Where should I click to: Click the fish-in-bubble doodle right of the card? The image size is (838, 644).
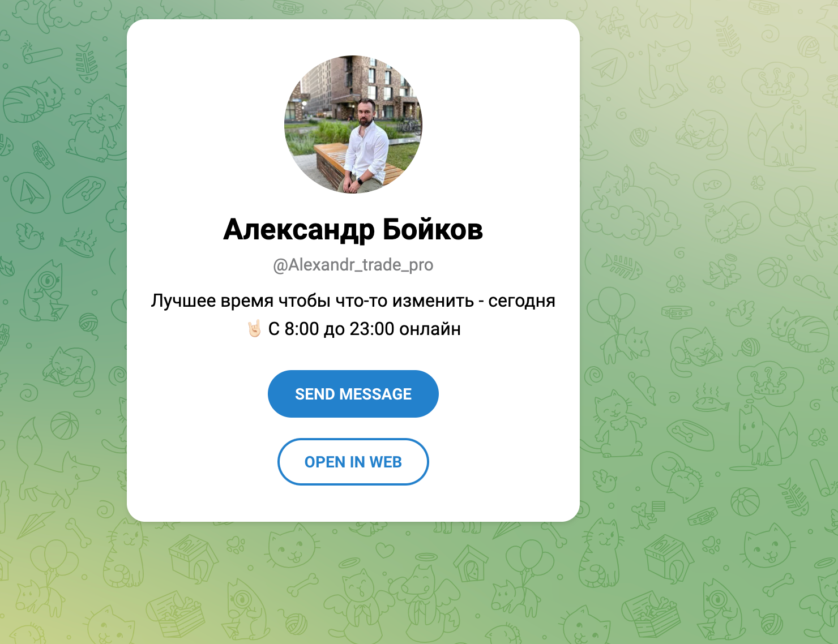point(712,184)
